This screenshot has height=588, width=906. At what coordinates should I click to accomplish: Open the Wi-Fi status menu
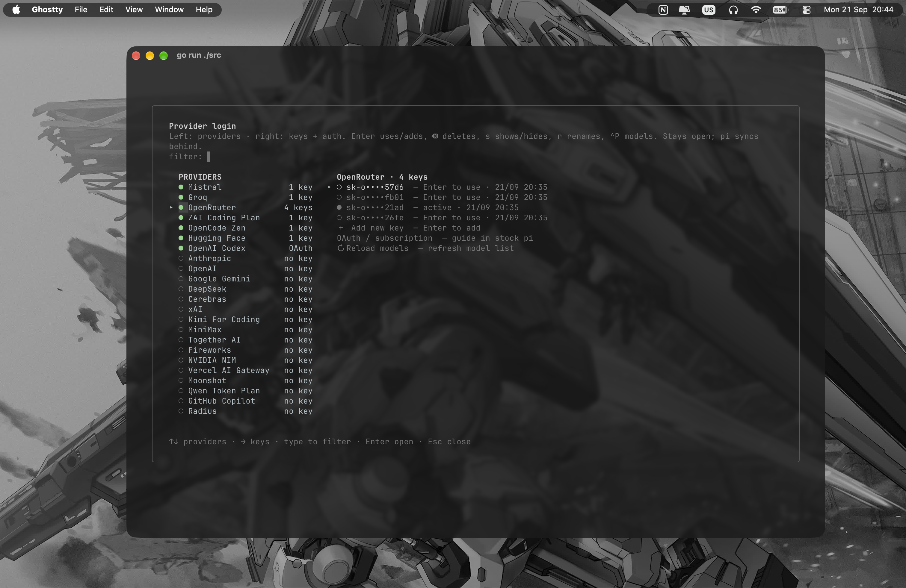pos(756,10)
